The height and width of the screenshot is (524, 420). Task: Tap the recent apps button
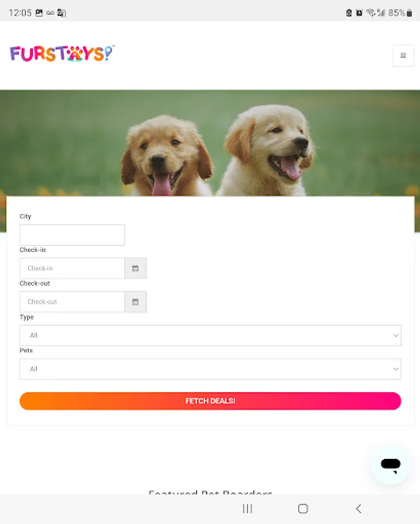(x=248, y=509)
